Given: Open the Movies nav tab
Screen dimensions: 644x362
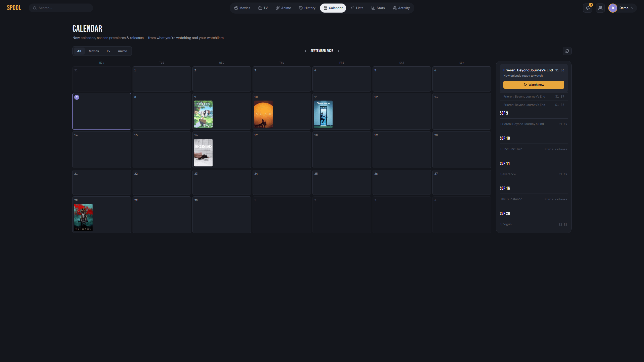Looking at the screenshot, I should tap(242, 8).
